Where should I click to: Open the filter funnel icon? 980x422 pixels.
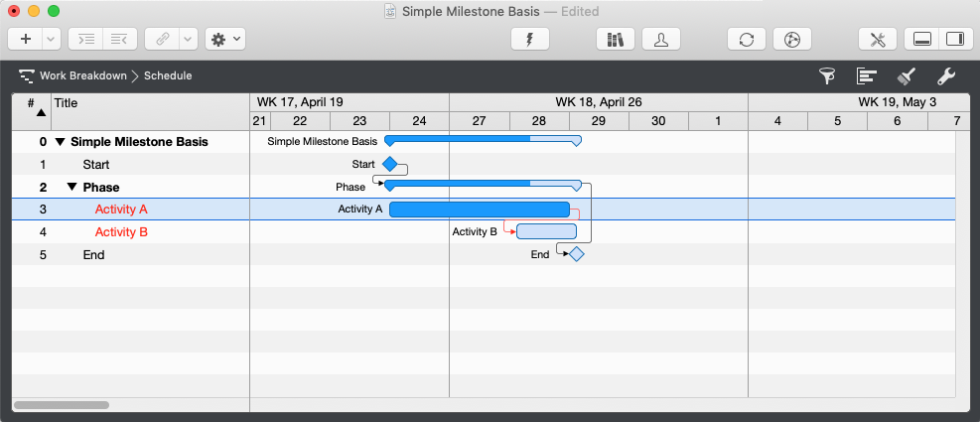tap(826, 75)
